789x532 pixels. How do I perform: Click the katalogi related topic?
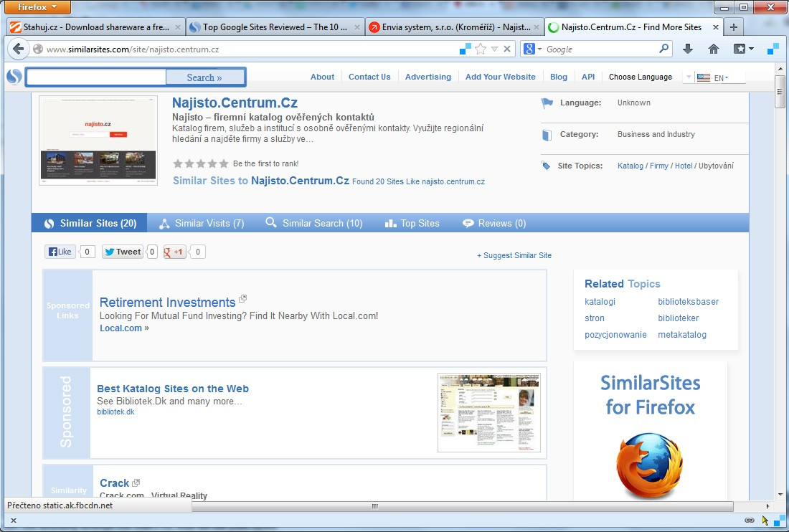[x=600, y=302]
